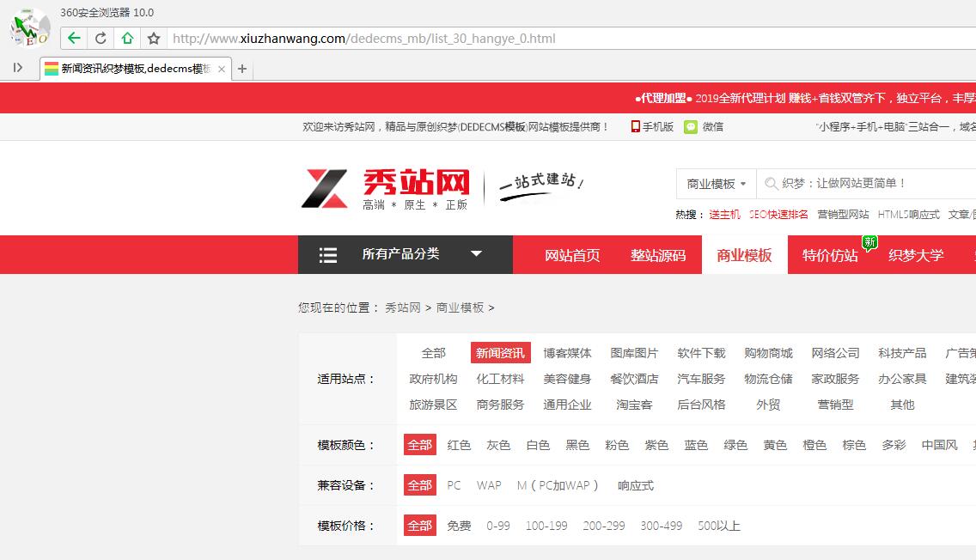This screenshot has height=560, width=976.
Task: Go to 网站首页 in navigation bar
Action: 572,255
